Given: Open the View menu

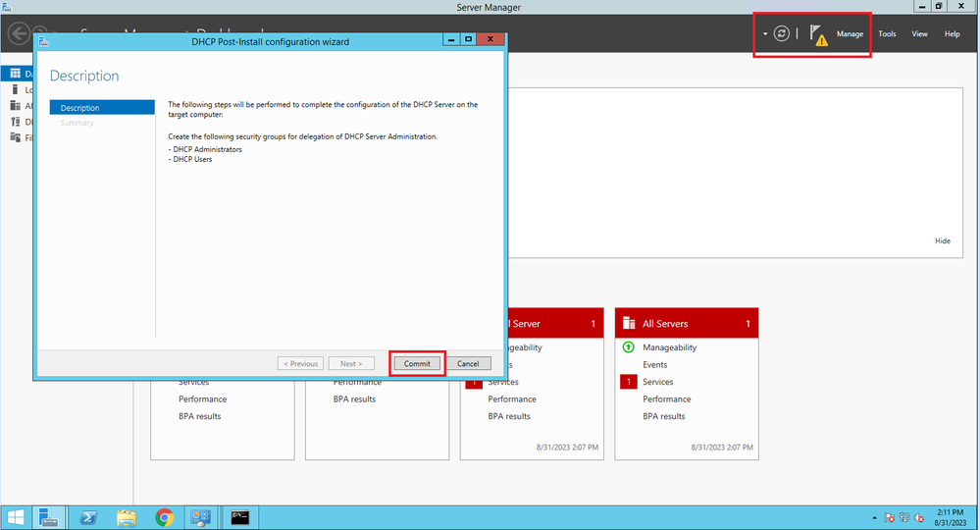Looking at the screenshot, I should pyautogui.click(x=919, y=34).
